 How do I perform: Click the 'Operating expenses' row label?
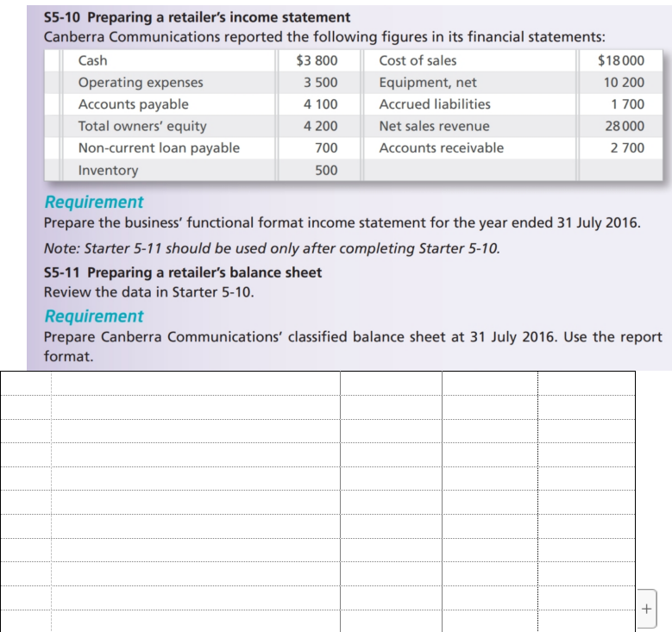pos(141,82)
